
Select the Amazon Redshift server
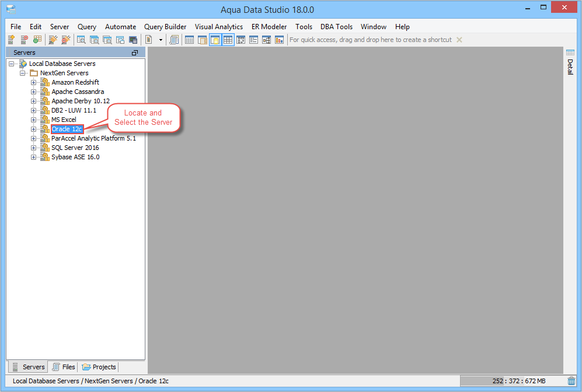75,82
